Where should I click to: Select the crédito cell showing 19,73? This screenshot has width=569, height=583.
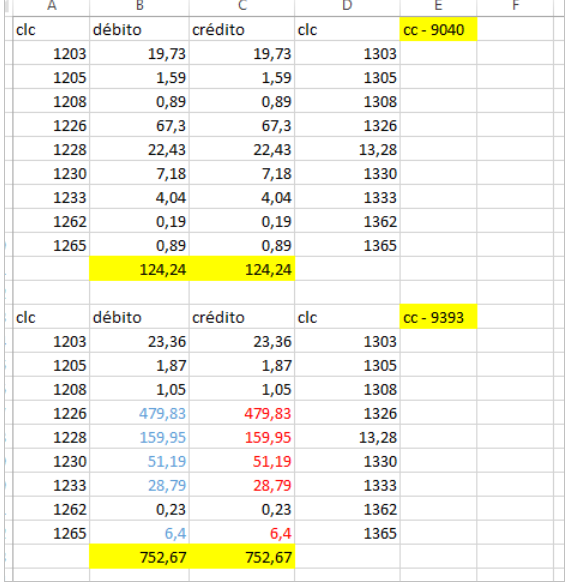pos(242,54)
